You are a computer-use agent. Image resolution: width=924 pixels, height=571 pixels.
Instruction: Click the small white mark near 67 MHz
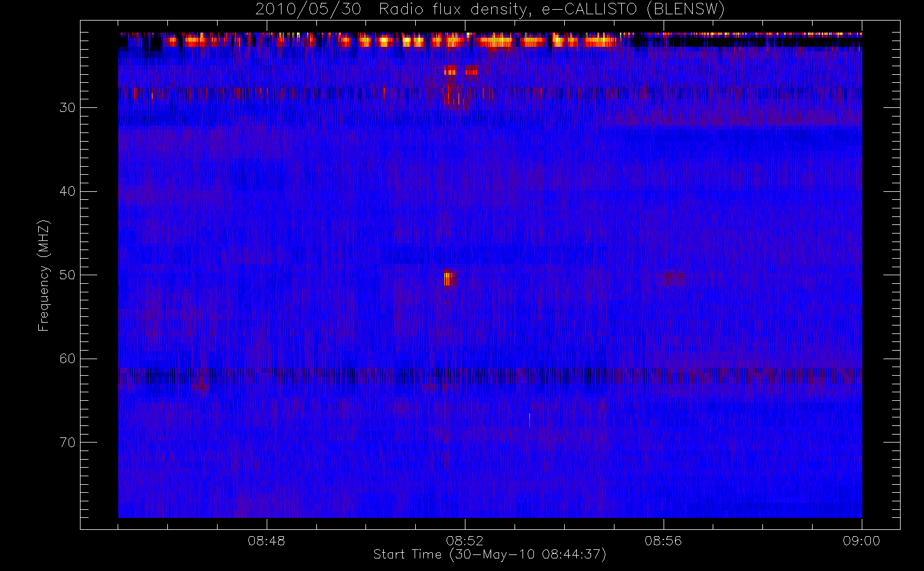pos(529,420)
